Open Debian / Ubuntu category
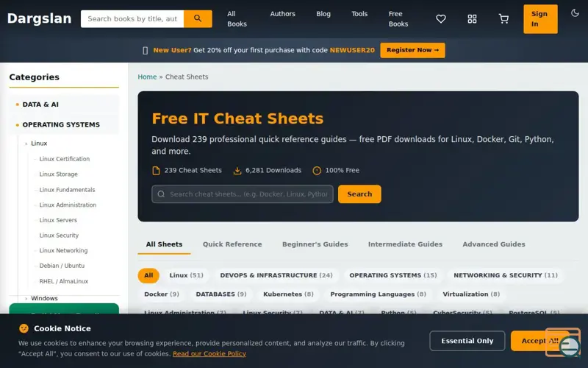588x368 pixels. [x=62, y=266]
